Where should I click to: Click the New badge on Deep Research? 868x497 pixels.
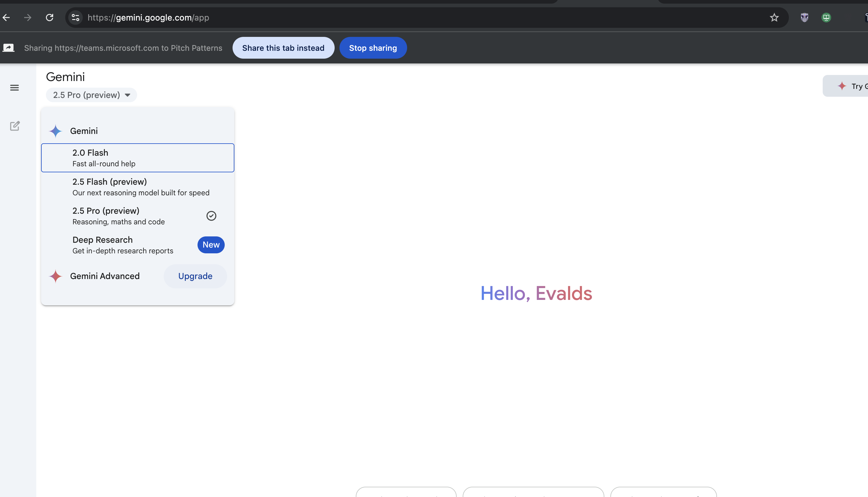pos(211,245)
